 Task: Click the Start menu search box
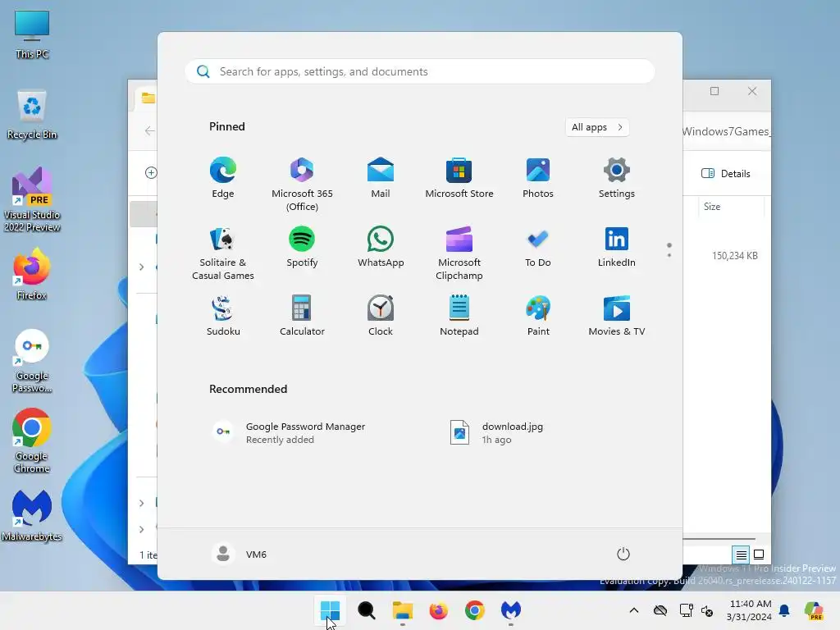(x=420, y=71)
